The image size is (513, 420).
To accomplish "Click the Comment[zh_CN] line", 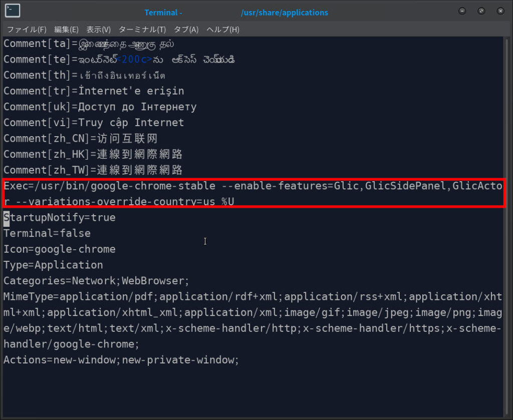I will pos(81,139).
